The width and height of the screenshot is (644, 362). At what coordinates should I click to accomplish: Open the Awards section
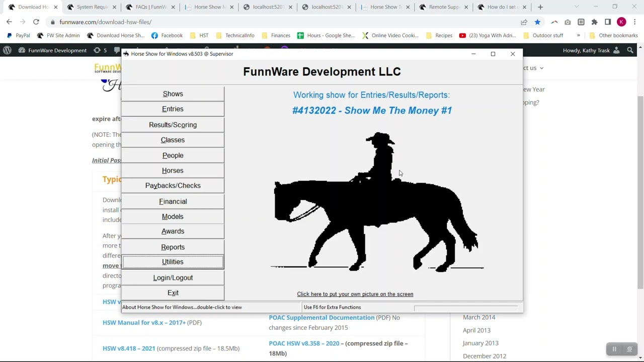[173, 231]
